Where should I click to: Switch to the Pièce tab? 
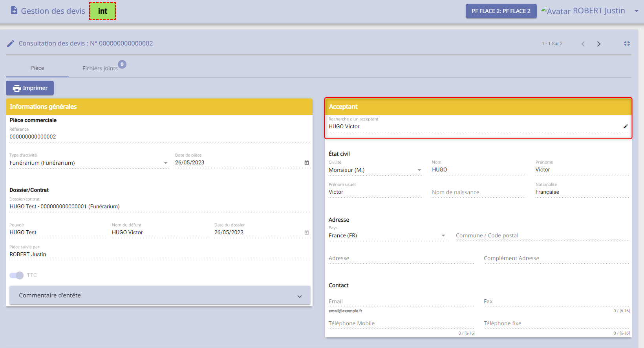37,68
